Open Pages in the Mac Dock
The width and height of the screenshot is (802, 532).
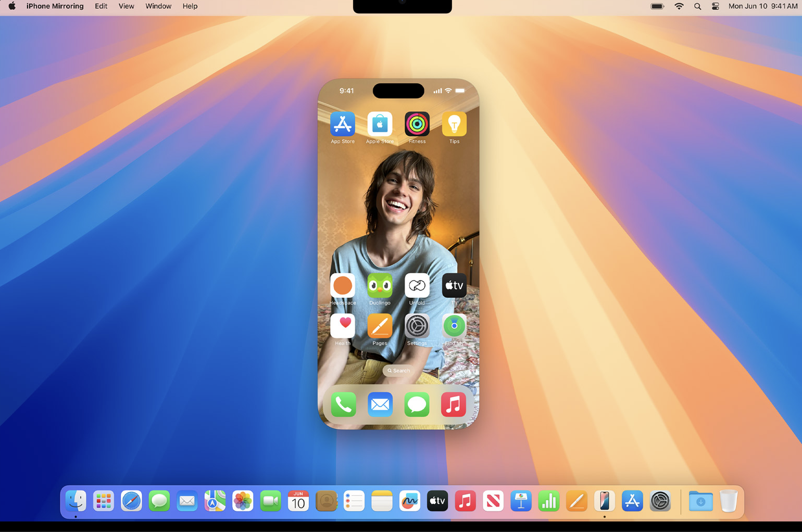[x=577, y=501]
